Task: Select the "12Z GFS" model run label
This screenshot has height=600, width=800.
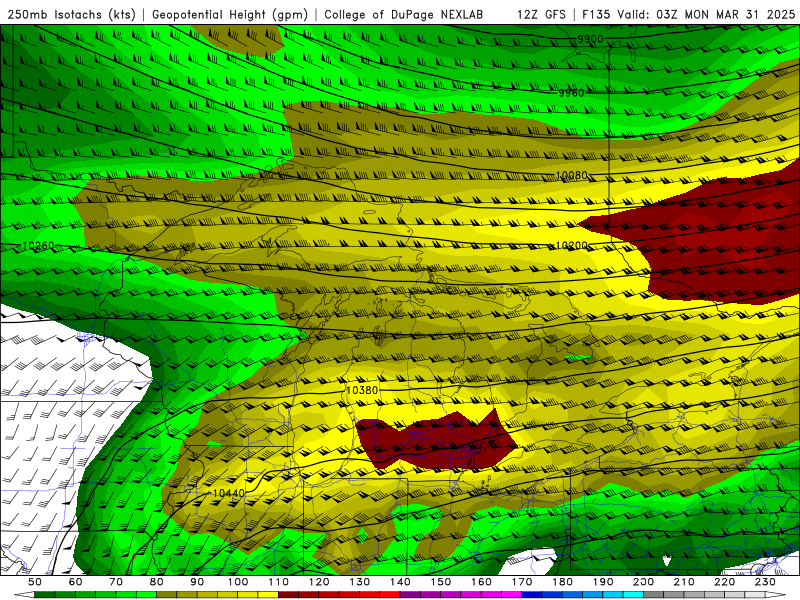Action: [541, 15]
